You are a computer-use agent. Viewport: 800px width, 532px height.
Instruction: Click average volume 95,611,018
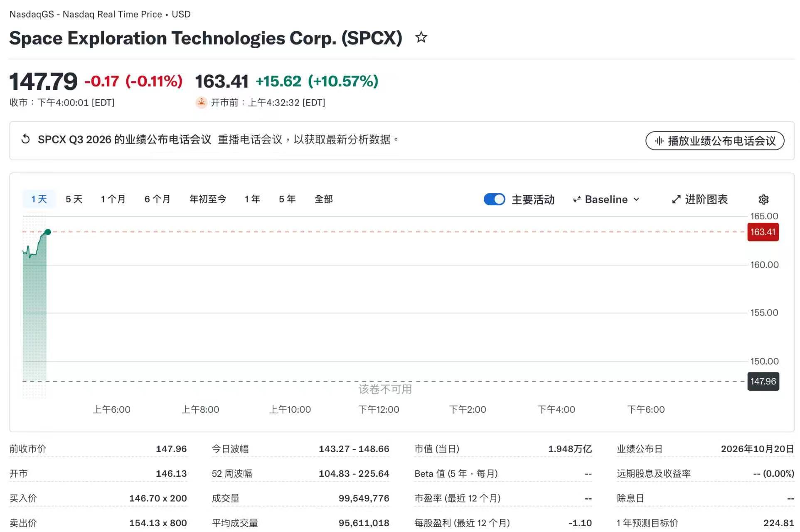click(x=364, y=523)
